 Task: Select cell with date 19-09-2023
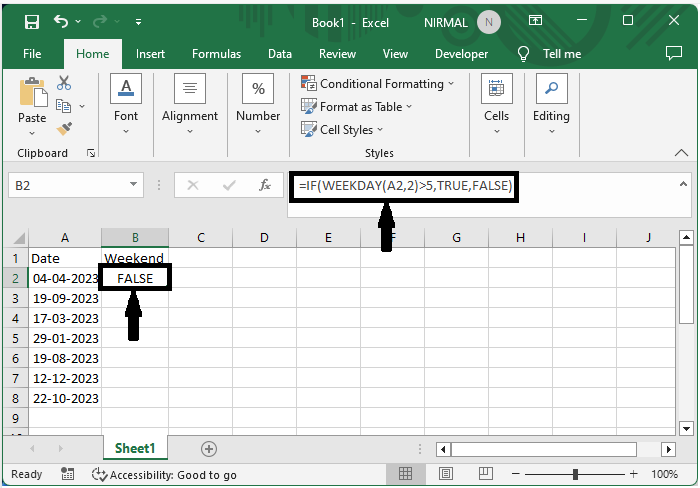click(x=65, y=299)
